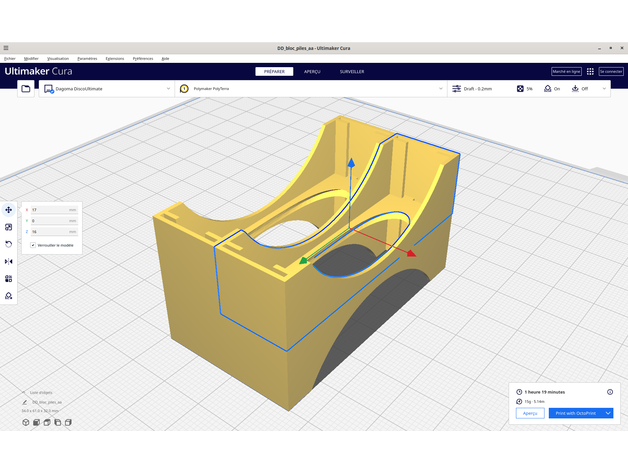628x472 pixels.
Task: Click the open file folder icon
Action: tap(26, 89)
